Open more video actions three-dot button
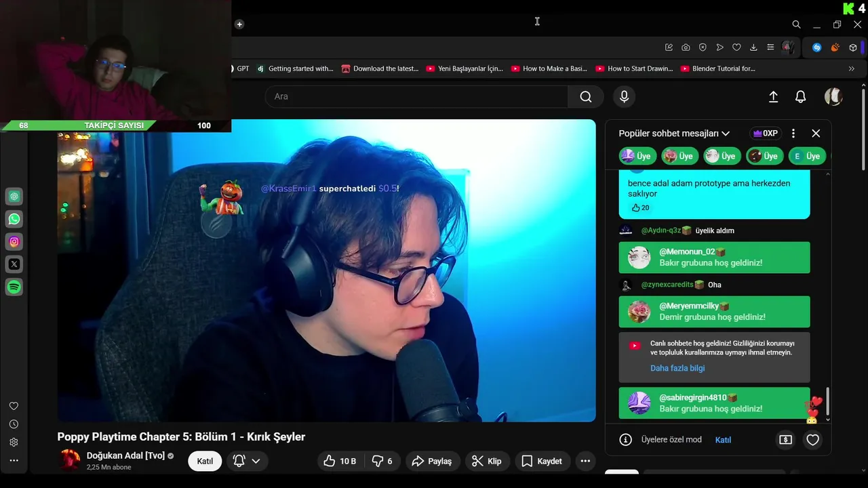Image resolution: width=868 pixels, height=488 pixels. (585, 461)
